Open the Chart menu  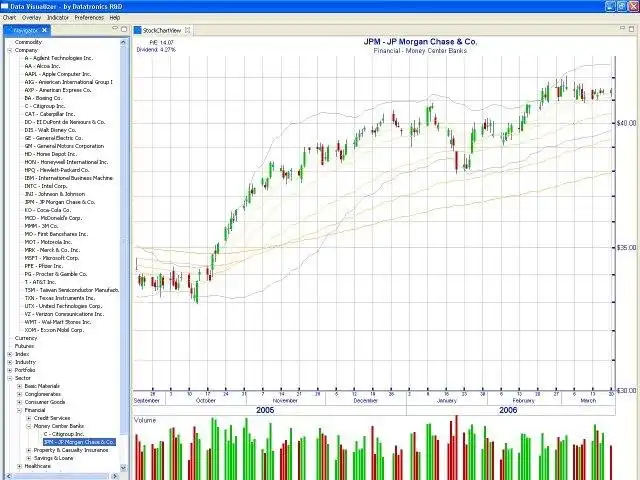(9, 18)
